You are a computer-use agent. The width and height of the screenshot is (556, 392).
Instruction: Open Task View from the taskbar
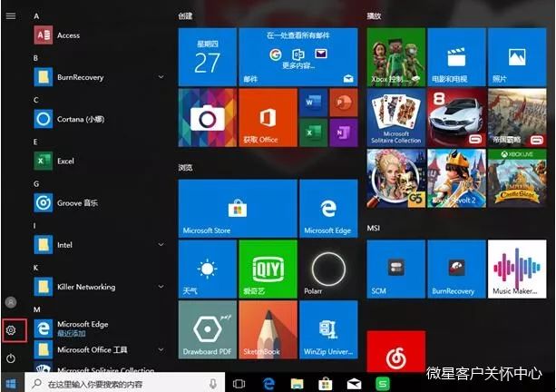[x=239, y=384]
